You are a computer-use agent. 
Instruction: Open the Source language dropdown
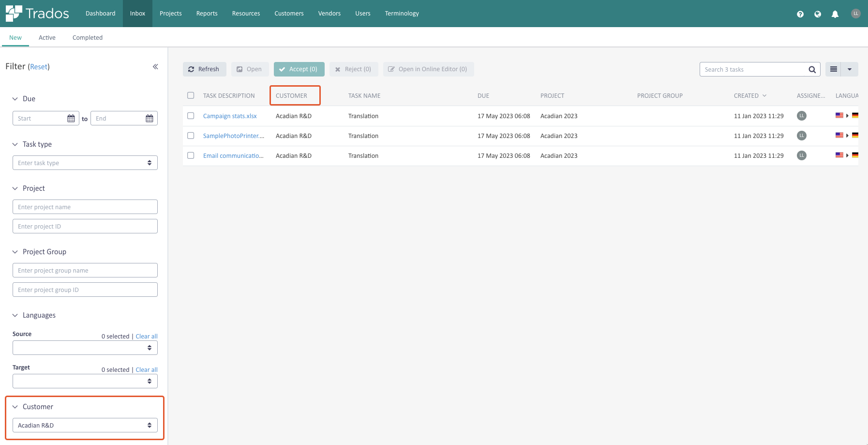coord(85,348)
